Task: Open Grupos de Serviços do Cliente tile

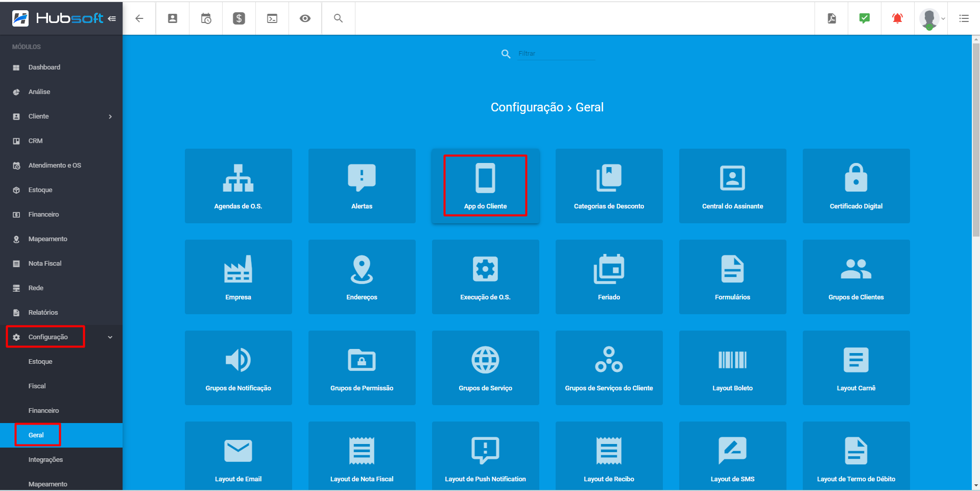Action: (x=609, y=368)
